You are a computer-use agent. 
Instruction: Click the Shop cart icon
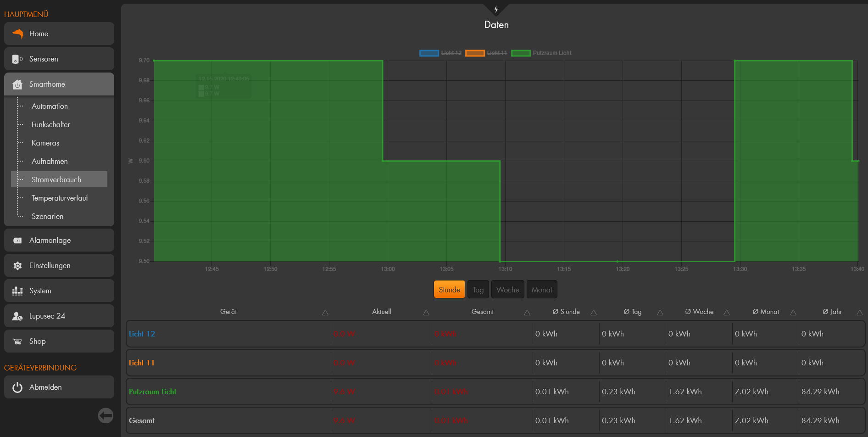coord(17,342)
